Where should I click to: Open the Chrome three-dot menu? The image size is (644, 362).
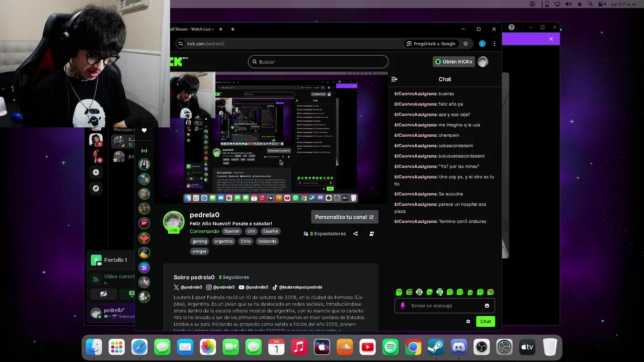tap(494, 44)
